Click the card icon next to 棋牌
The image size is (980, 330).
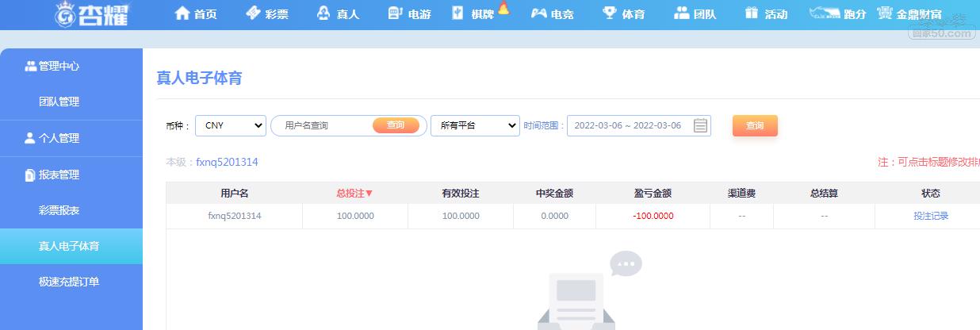pos(457,13)
